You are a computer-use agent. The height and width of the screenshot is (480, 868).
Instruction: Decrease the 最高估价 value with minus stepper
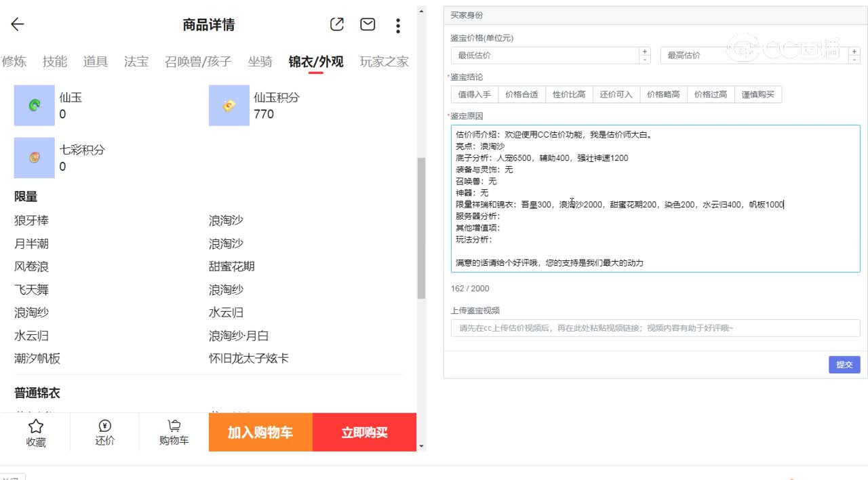pos(854,60)
